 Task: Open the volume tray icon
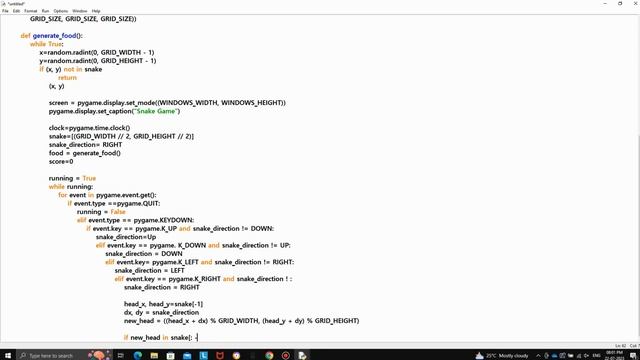(x=586, y=356)
